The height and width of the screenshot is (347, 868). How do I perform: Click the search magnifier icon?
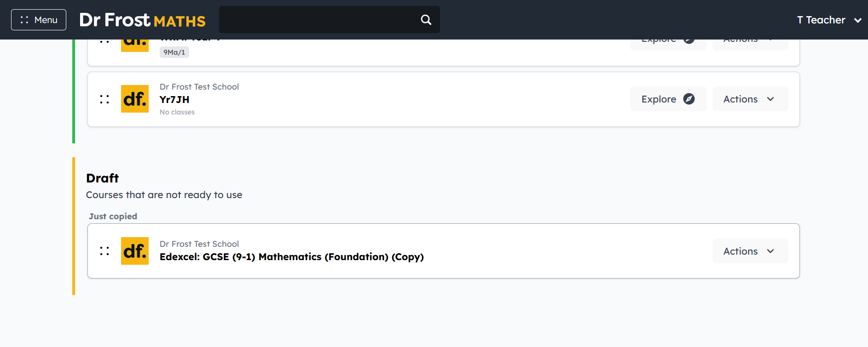pyautogui.click(x=426, y=20)
